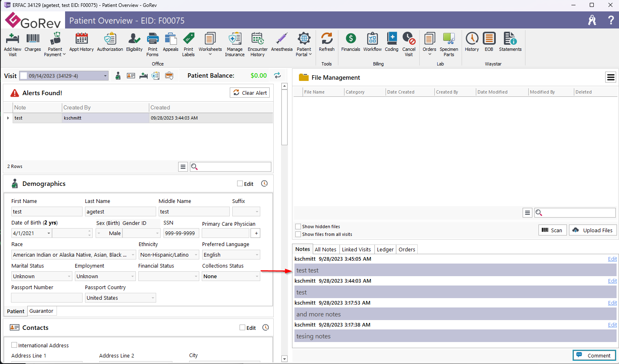Edit the 'and more notes' note
The width and height of the screenshot is (619, 364).
pos(612,303)
